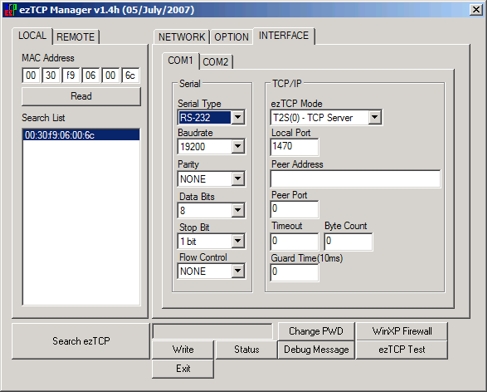Click the Write button
The width and height of the screenshot is (487, 392).
point(183,349)
